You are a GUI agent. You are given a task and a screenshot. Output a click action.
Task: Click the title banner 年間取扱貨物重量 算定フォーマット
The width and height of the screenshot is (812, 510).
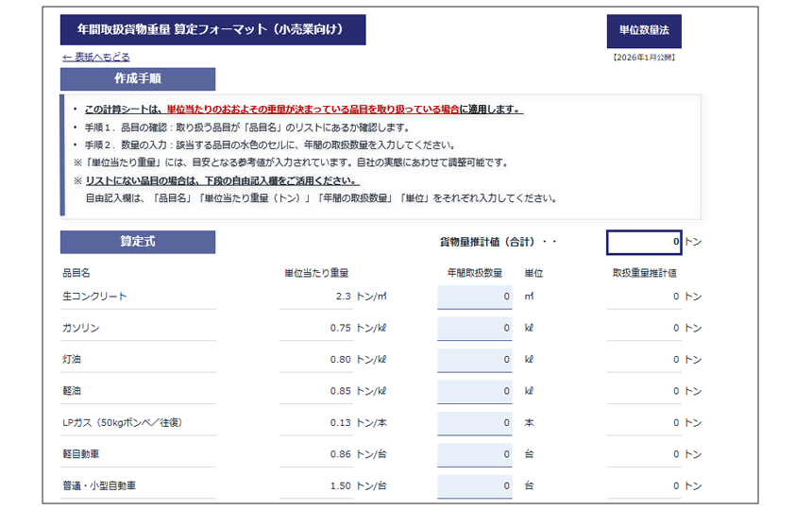212,29
